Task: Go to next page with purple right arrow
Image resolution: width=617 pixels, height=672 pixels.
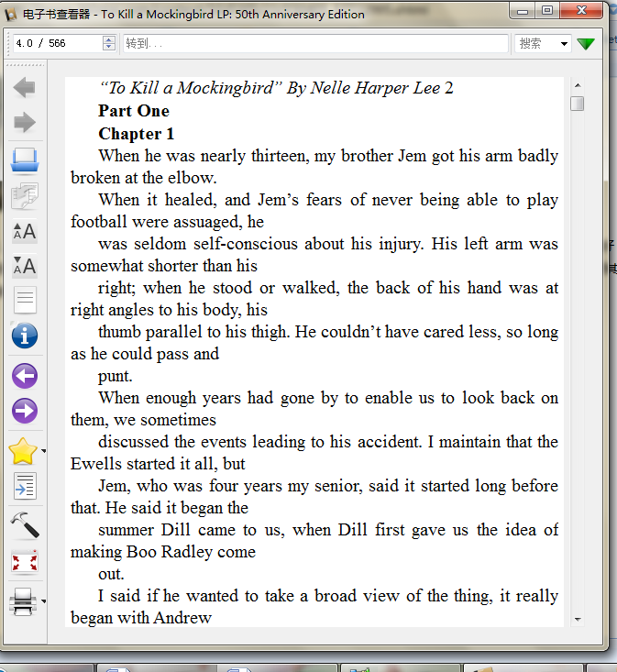Action: (25, 411)
